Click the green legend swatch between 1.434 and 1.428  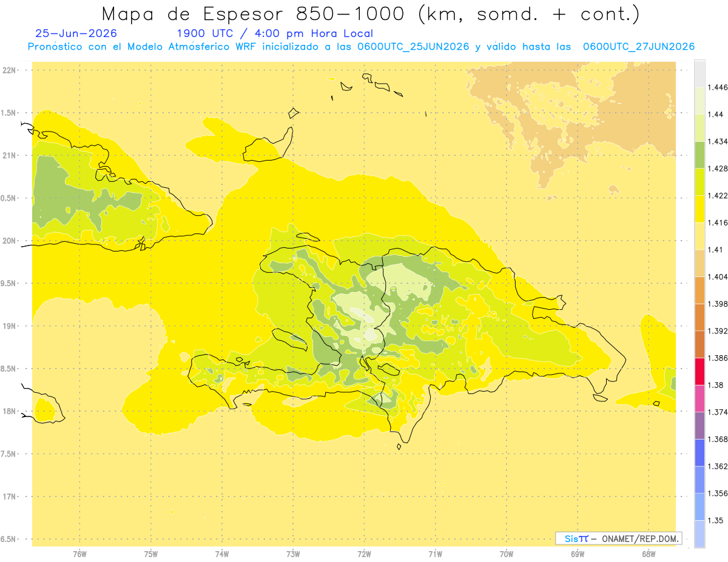tap(699, 155)
